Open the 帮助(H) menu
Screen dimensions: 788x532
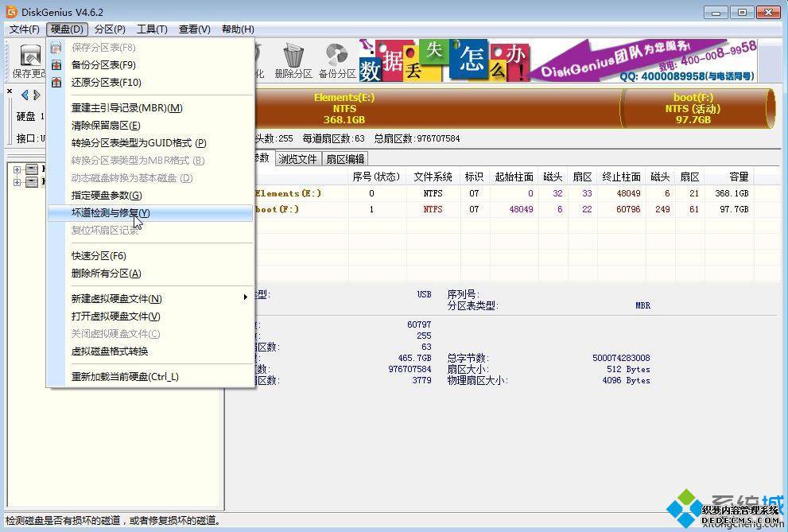pos(238,29)
